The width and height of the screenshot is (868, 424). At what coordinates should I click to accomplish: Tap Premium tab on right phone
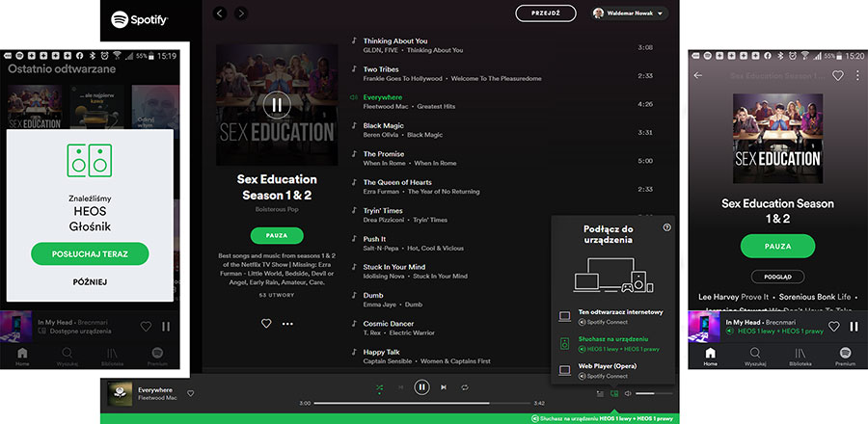click(845, 356)
